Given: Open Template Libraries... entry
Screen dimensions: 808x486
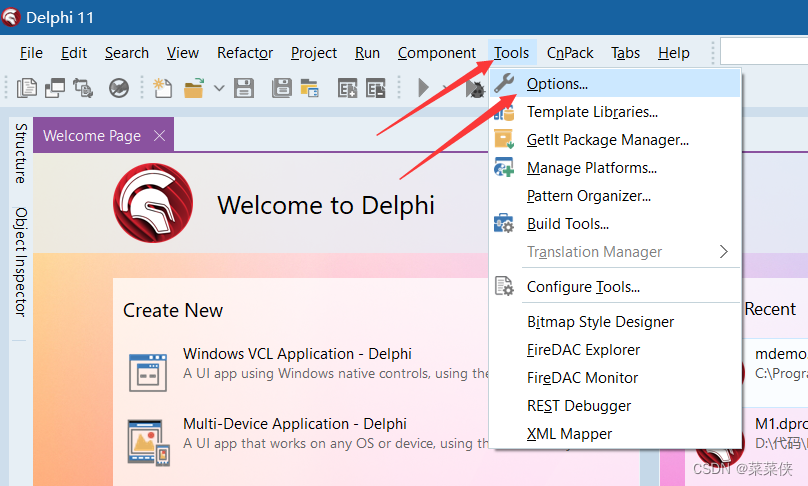Looking at the screenshot, I should (615, 111).
